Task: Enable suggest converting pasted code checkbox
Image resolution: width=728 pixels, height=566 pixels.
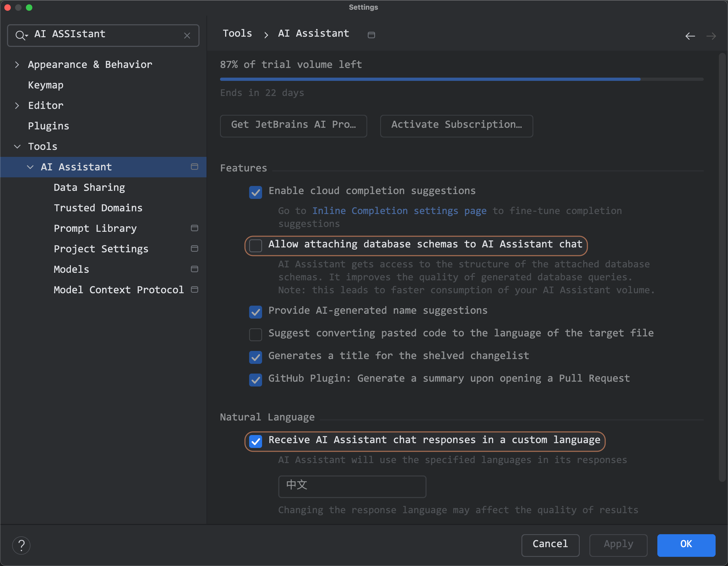Action: click(255, 334)
